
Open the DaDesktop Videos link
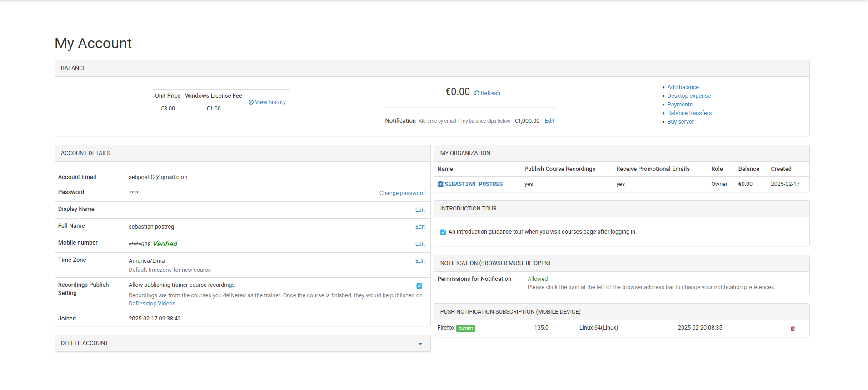[x=152, y=304]
